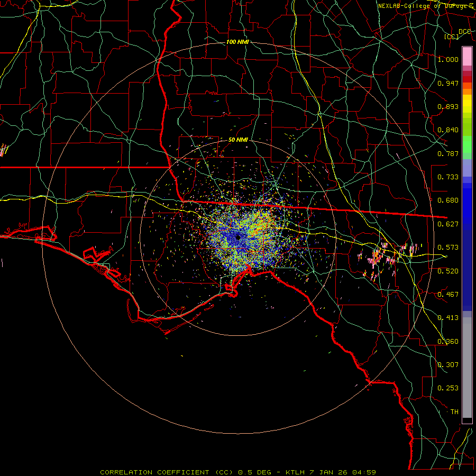Select the 0.360 scale value
The image size is (476, 476).
(x=448, y=342)
